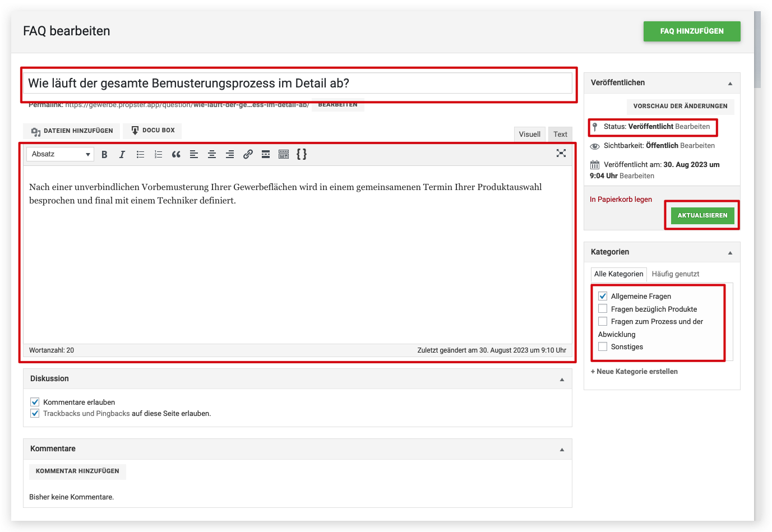Add a blockquote to the text

pyautogui.click(x=176, y=154)
